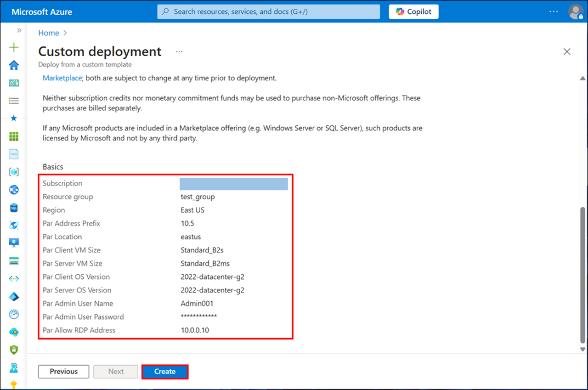Click the Create a resource plus icon

[14, 47]
